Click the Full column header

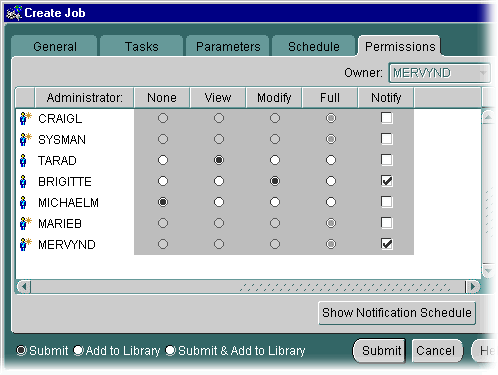coord(330,98)
